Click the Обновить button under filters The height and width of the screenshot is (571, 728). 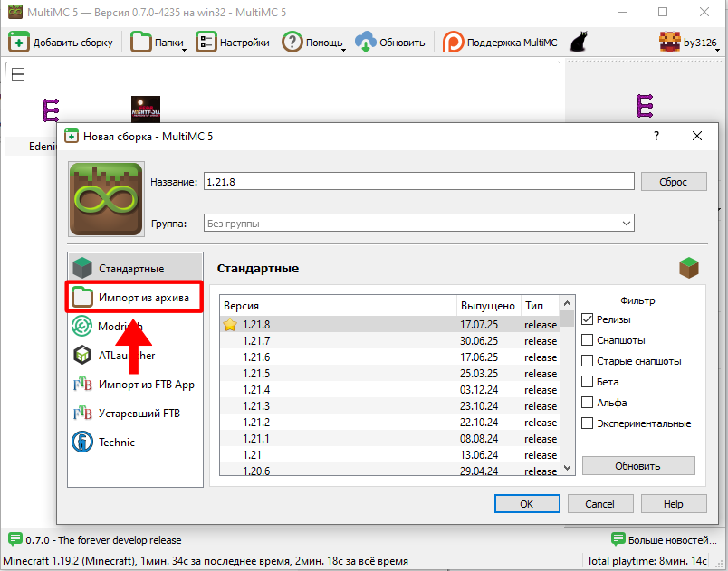638,466
